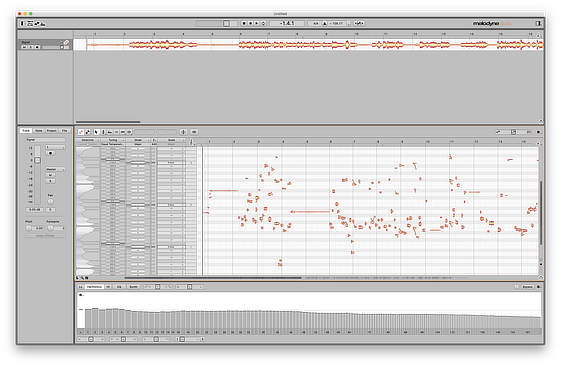561x366 pixels.
Task: Open the Sound Editor EQ tab
Action: (x=119, y=287)
